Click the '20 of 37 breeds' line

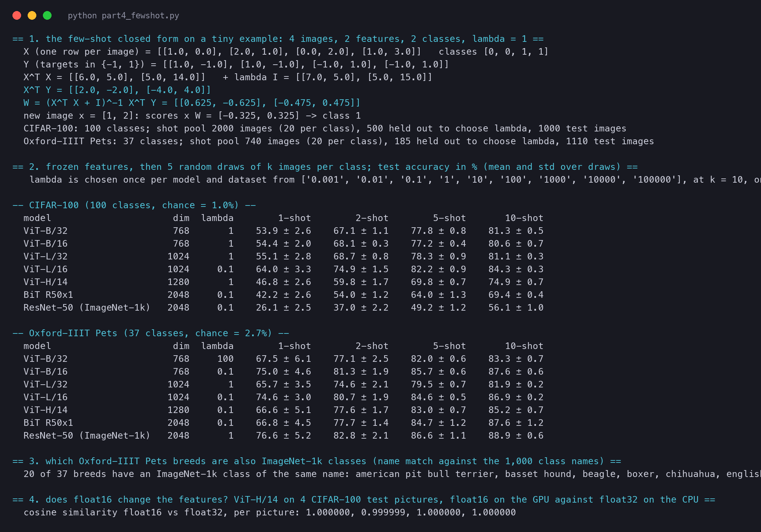(x=392, y=474)
